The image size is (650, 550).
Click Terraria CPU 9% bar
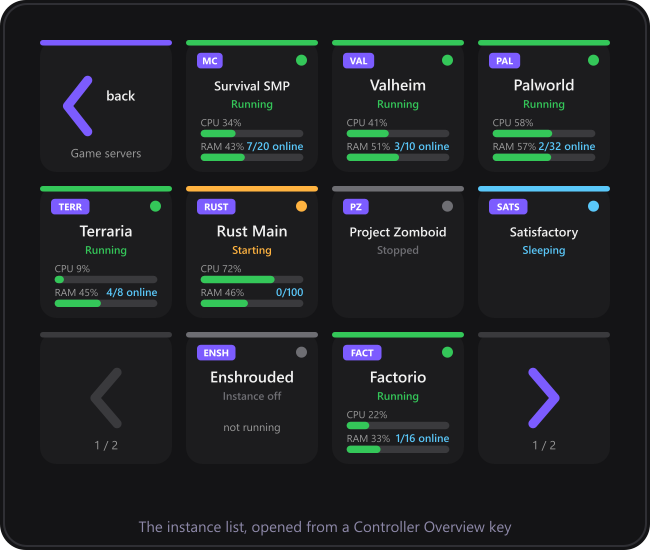(106, 279)
